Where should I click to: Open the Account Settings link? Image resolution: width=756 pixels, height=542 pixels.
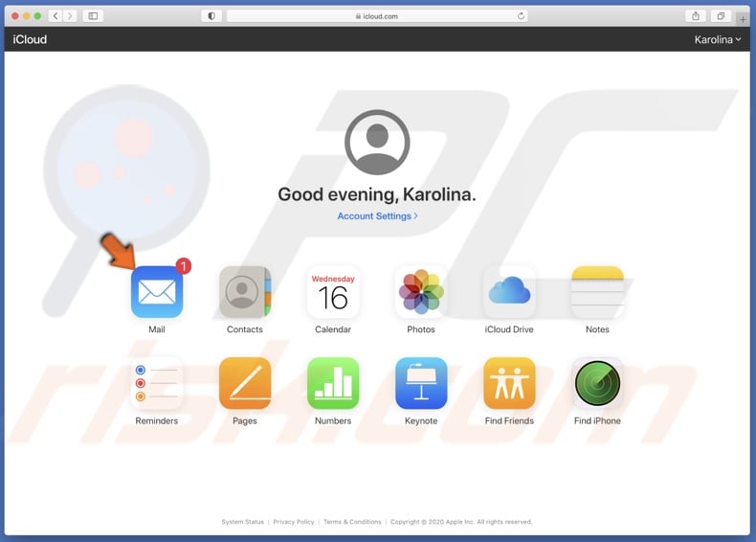point(377,216)
